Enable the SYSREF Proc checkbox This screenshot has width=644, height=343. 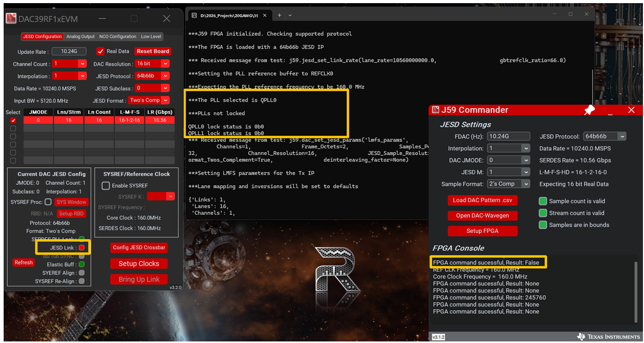pos(48,202)
